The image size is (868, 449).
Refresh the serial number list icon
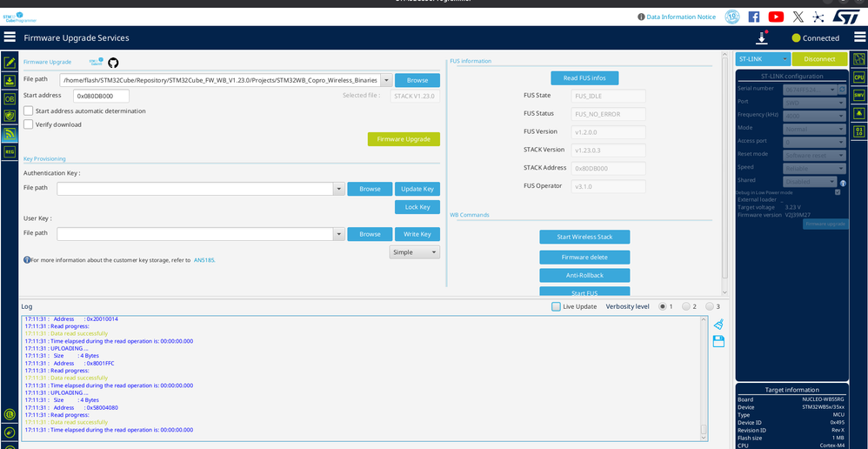coord(842,89)
